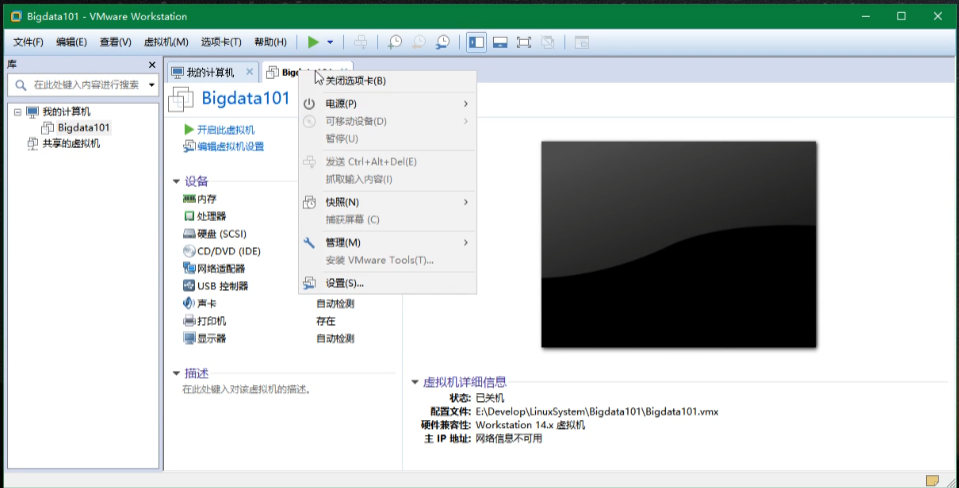The image size is (959, 488).
Task: Click 捕获屏幕 (C) menu entry
Action: (387, 220)
